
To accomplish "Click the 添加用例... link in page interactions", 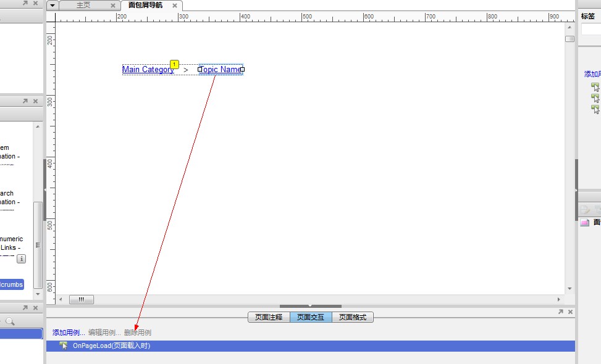I will click(x=69, y=333).
